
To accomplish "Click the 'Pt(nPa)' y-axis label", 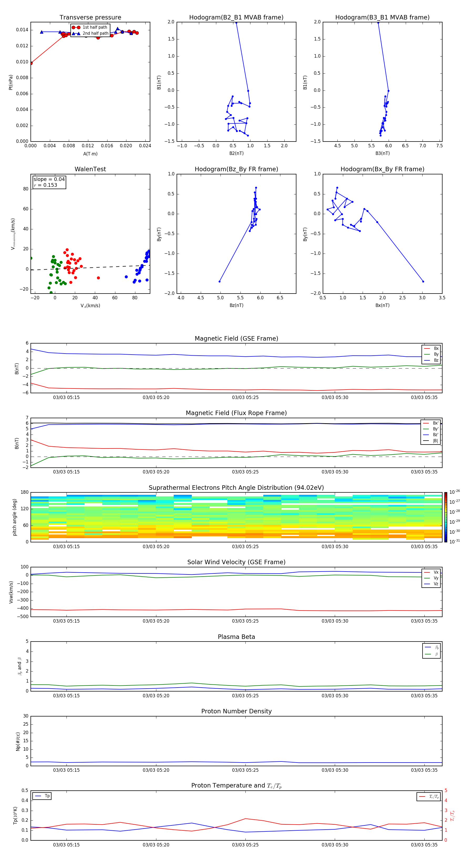I will 11,82.
